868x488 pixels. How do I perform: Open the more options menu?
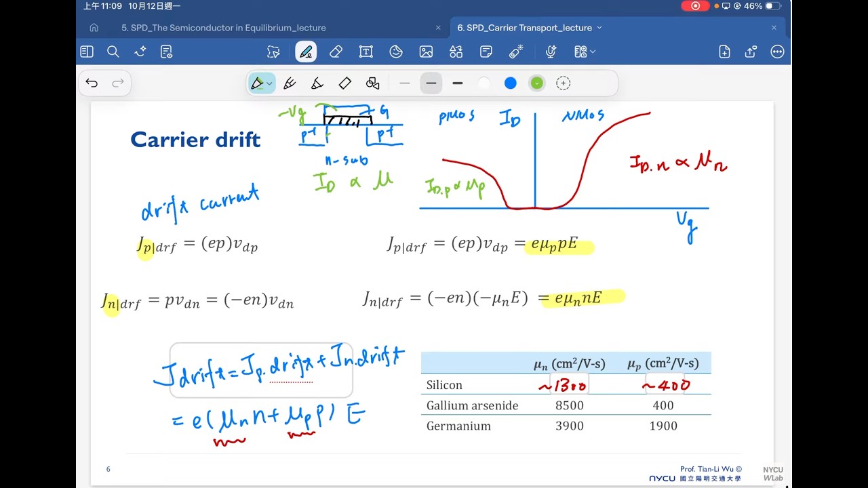(777, 52)
